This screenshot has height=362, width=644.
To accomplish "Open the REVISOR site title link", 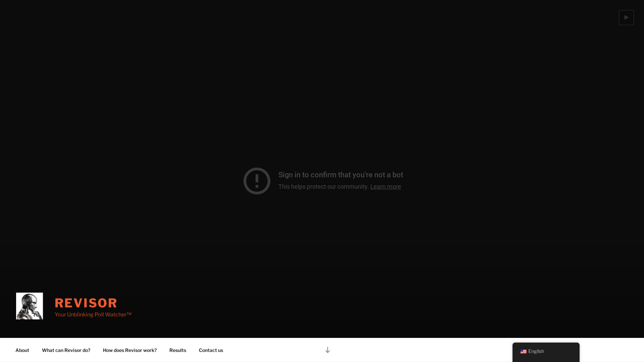I will 86,303.
